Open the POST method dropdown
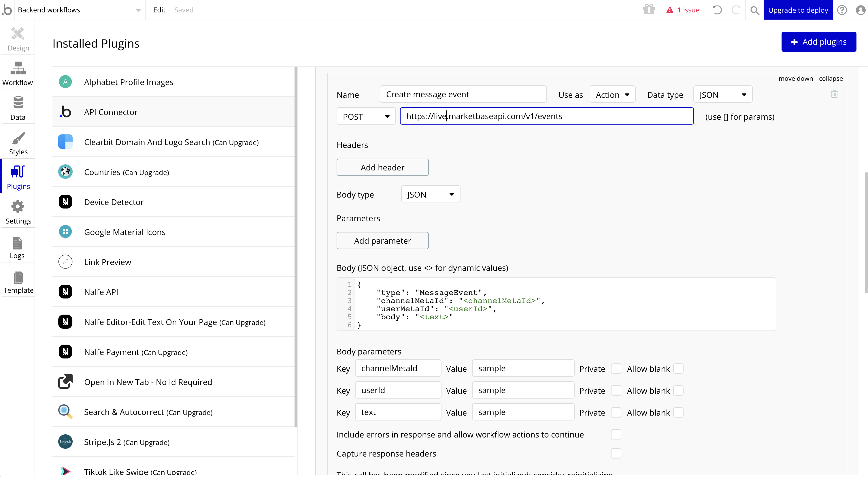 [366, 116]
